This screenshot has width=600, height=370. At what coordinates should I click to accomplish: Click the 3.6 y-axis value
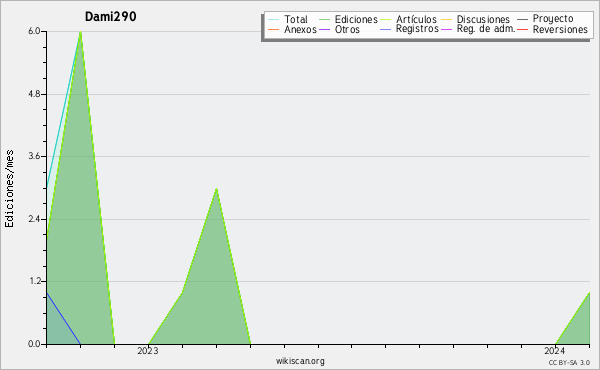pyautogui.click(x=34, y=156)
